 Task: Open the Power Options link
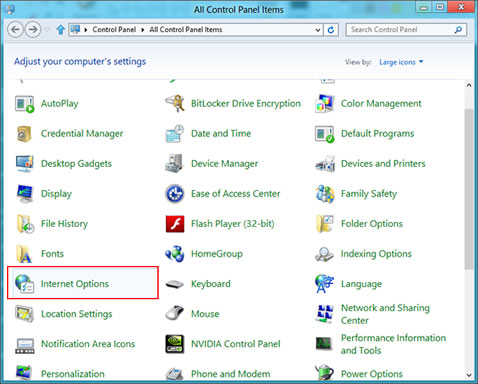372,374
